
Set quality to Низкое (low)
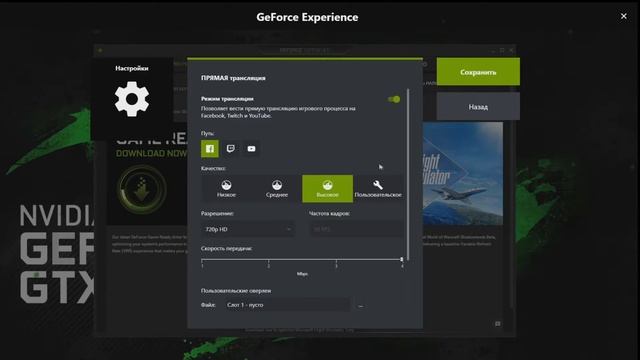[x=227, y=189]
